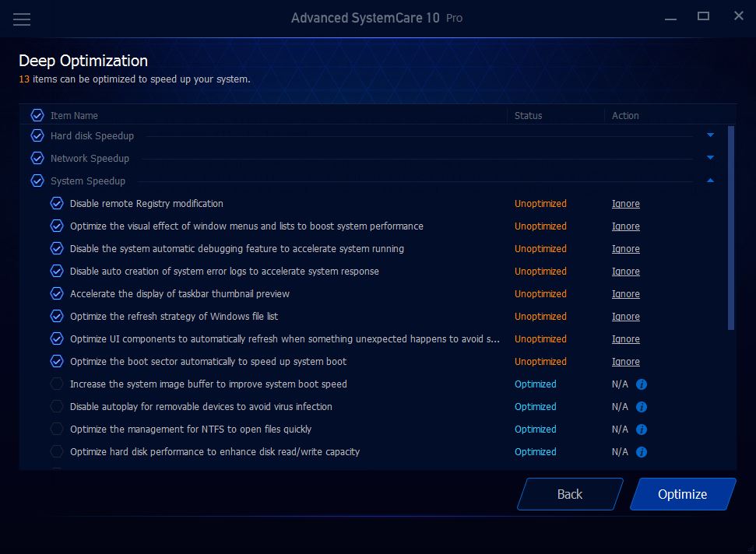Uncheck Optimize the refresh strategy of Windows file list
Image resolution: width=756 pixels, height=554 pixels.
57,316
